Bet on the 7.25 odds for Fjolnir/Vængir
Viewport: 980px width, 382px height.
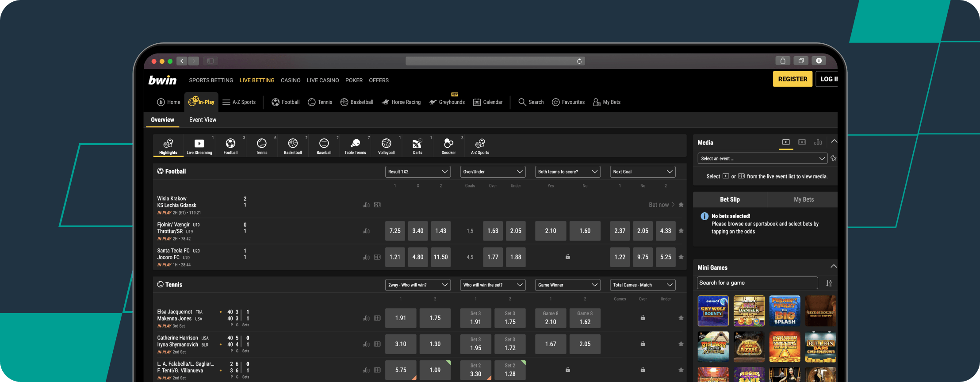pos(395,231)
